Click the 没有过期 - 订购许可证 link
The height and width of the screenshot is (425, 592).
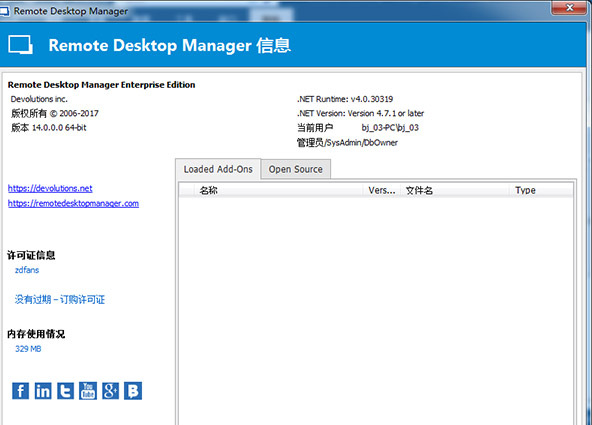click(x=60, y=300)
